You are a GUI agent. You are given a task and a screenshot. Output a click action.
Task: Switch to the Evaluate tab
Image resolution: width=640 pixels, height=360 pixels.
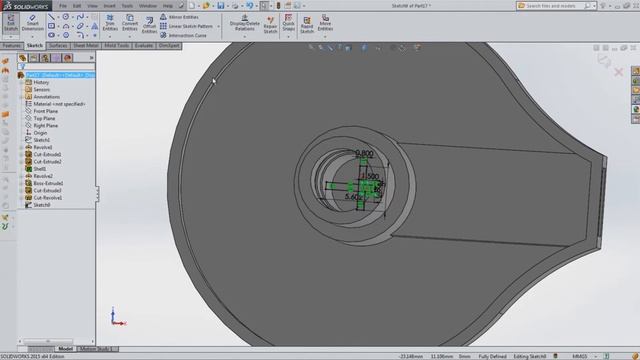(144, 46)
